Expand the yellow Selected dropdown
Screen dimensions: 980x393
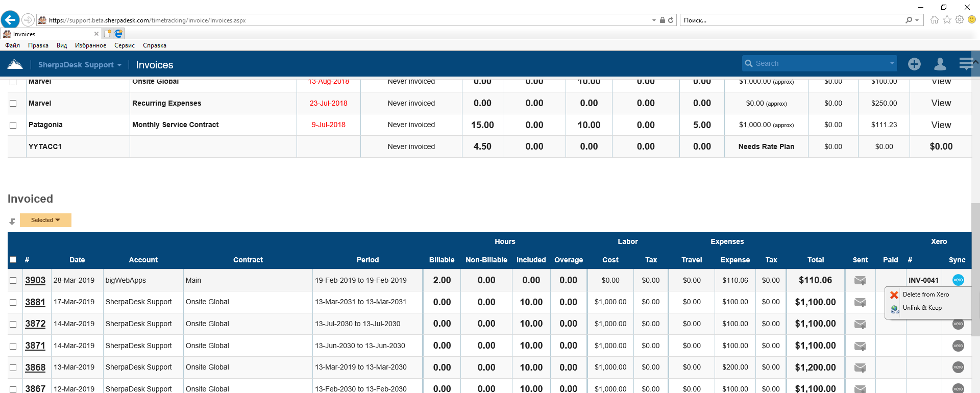click(45, 220)
